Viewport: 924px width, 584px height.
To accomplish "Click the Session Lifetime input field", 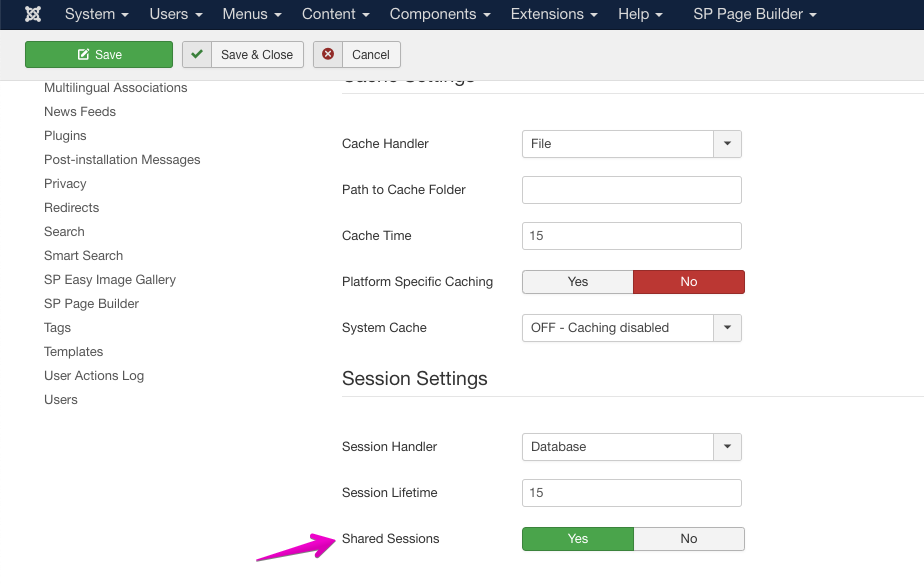I will (631, 493).
